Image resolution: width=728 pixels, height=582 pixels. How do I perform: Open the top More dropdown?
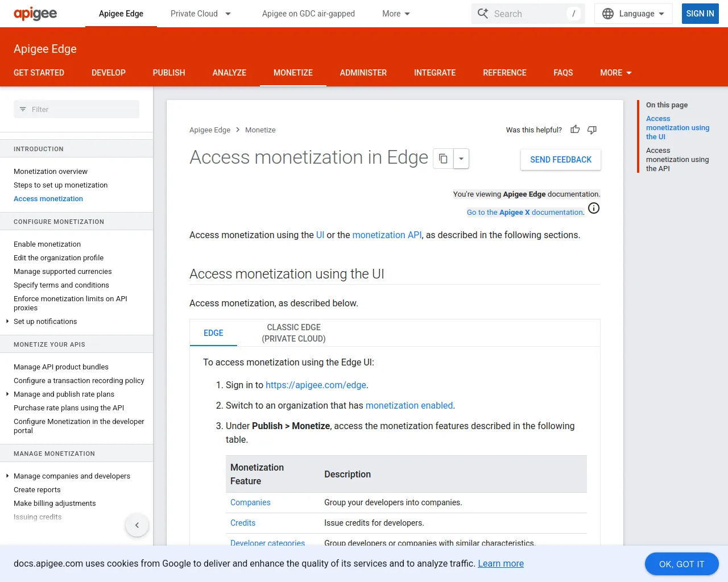click(x=396, y=14)
